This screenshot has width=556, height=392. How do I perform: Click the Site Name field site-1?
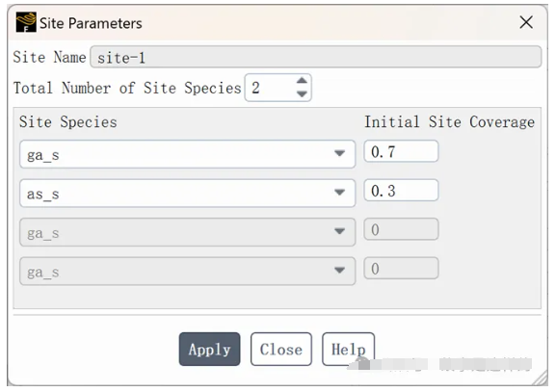(x=316, y=57)
